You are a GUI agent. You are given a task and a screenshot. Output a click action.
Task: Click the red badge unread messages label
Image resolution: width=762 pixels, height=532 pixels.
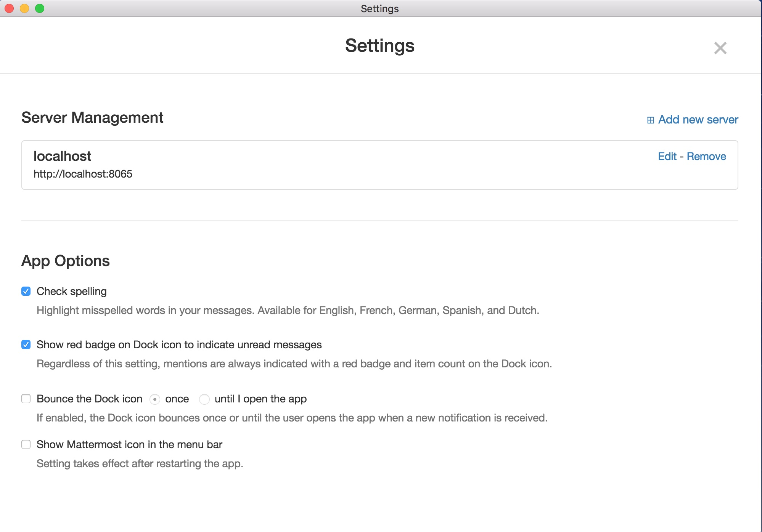tap(179, 345)
